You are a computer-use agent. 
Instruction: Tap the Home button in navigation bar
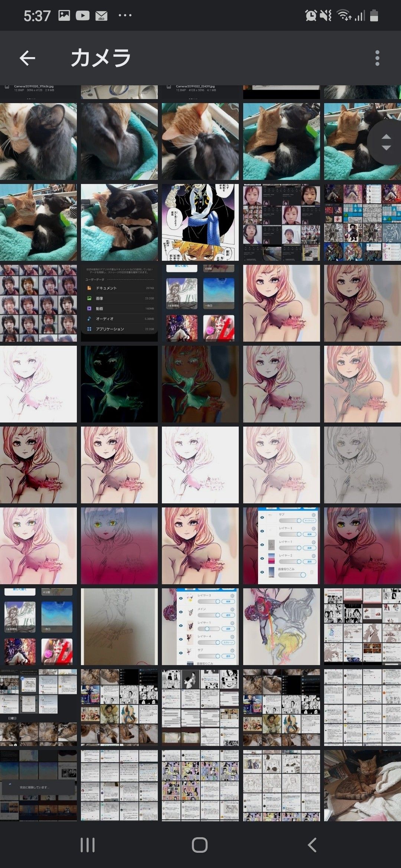point(200,845)
